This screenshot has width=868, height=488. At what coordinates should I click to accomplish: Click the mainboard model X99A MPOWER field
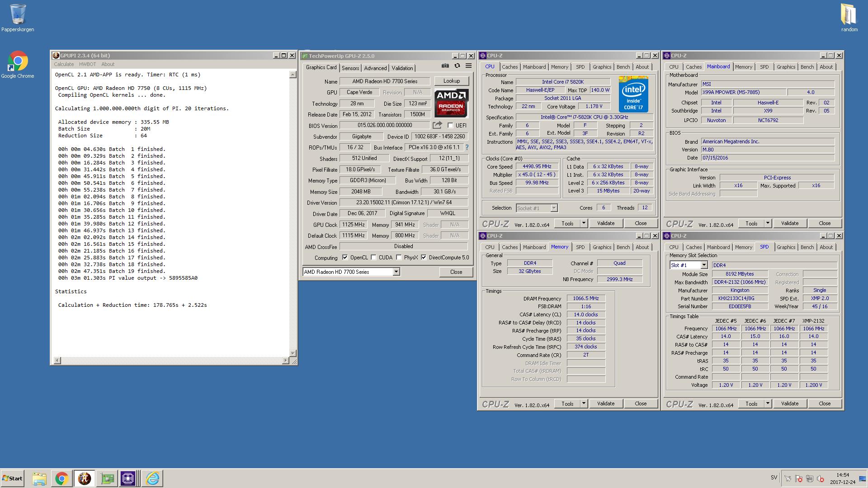click(744, 92)
